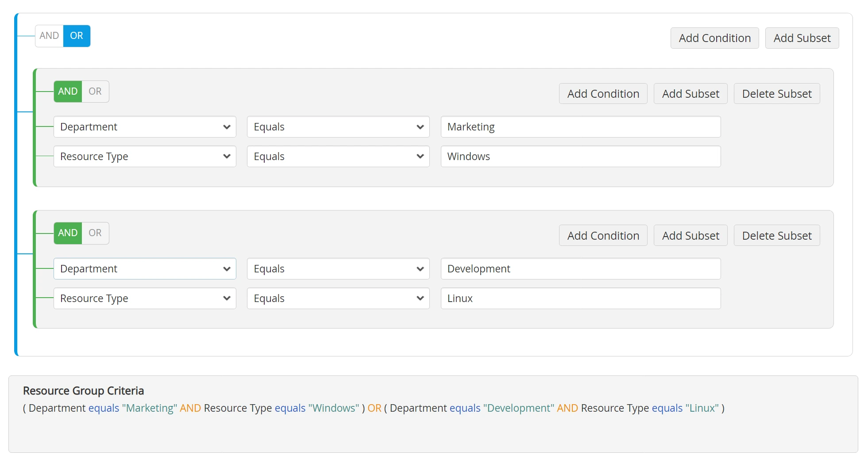The width and height of the screenshot is (868, 463).
Task: Expand Equals operator dropdown for Linux
Action: [338, 298]
